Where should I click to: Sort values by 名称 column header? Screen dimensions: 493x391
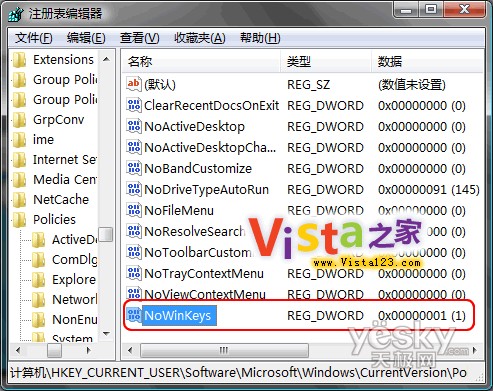[x=201, y=62]
